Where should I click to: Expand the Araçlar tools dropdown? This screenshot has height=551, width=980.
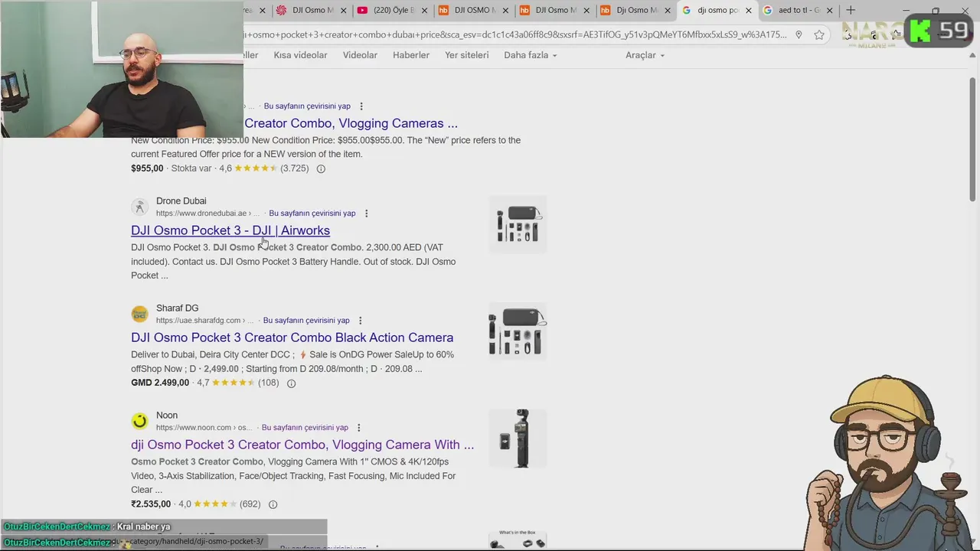(645, 55)
